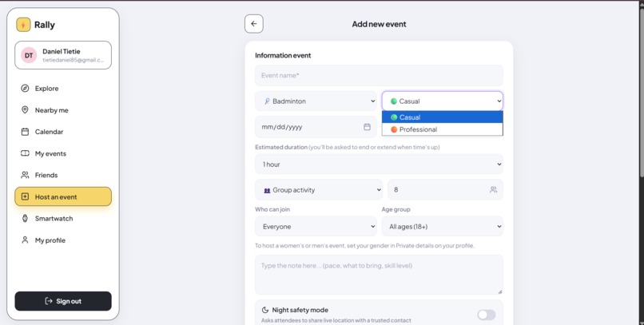Open the Group activity dropdown
The image size is (644, 325).
(319, 189)
